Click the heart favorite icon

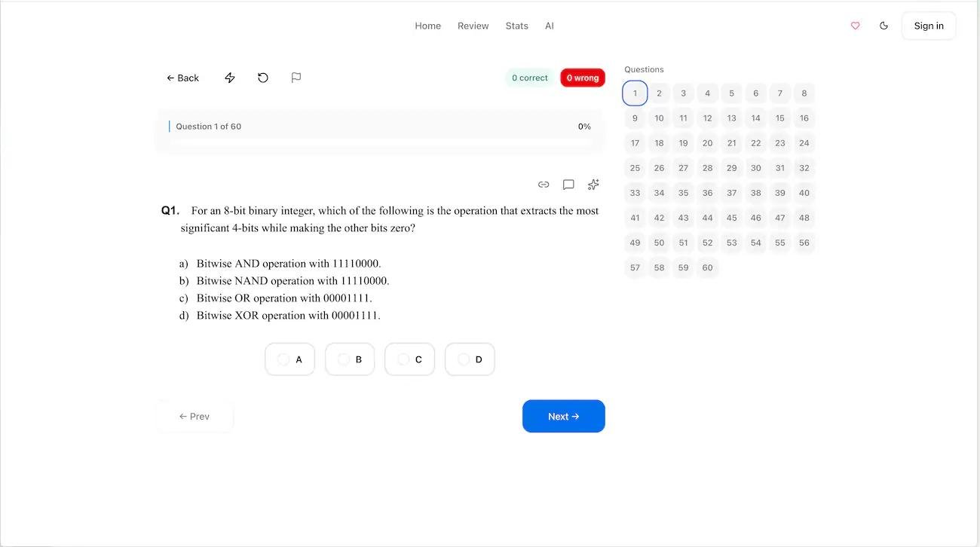(x=855, y=26)
